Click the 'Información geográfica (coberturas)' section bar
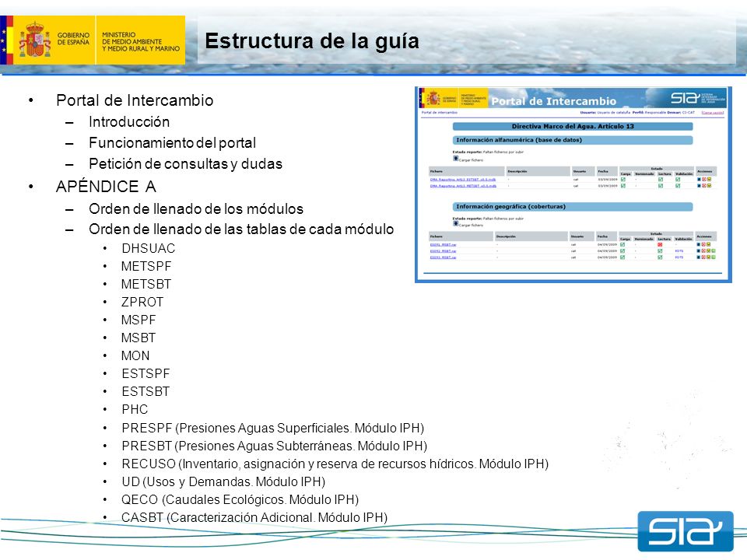This screenshot has width=747, height=560. [x=573, y=207]
